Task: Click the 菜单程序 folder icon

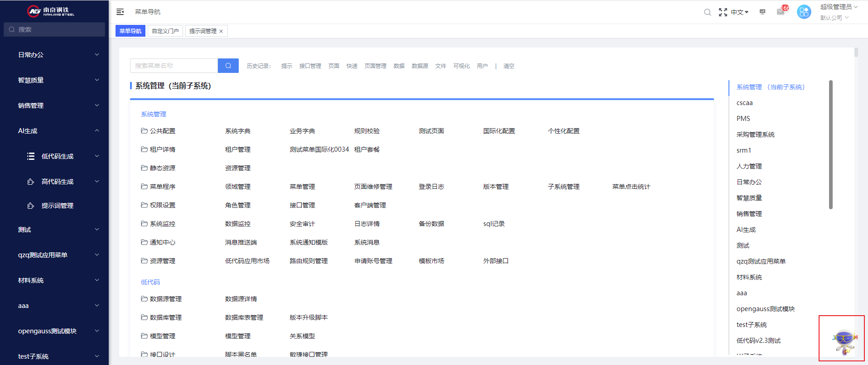Action: (144, 187)
